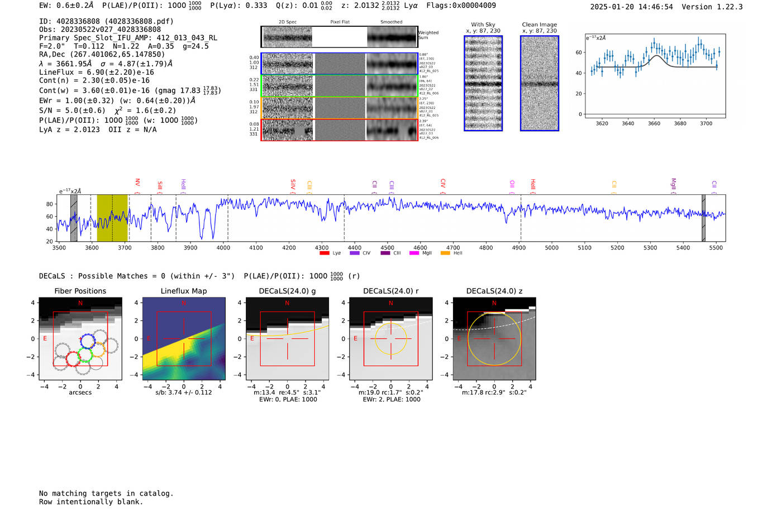This screenshot has height=532, width=782.
Task: Select the blue-bordered fiber spectrum row
Action: click(340, 64)
